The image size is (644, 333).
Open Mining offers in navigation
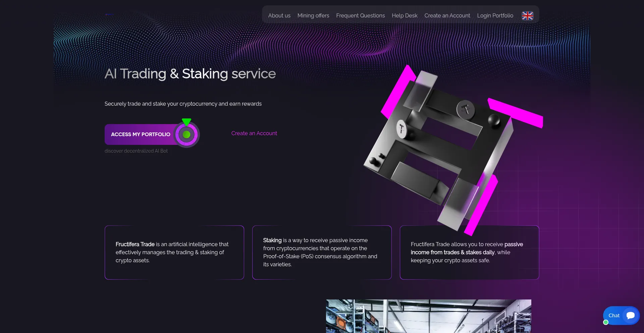(x=313, y=15)
